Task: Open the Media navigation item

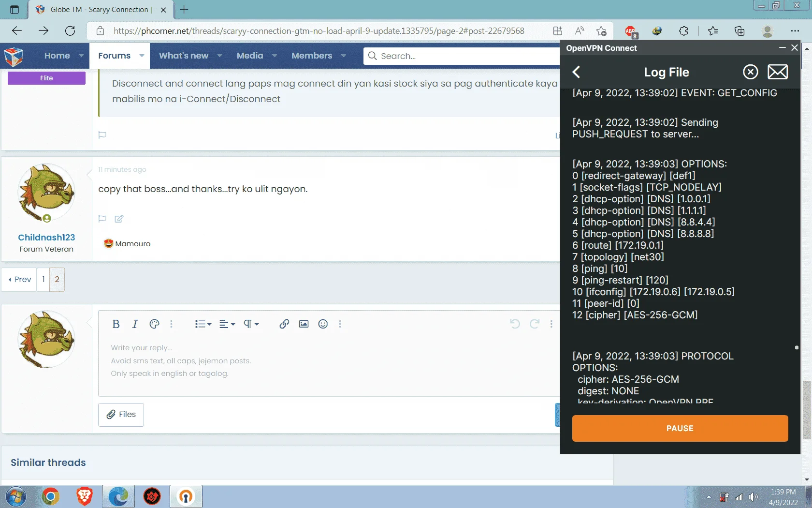Action: 250,56
